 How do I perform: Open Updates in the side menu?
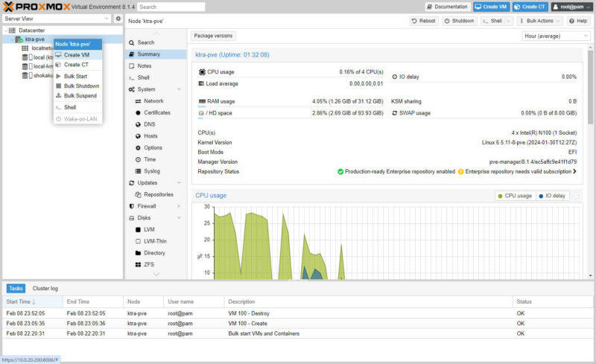(156, 183)
